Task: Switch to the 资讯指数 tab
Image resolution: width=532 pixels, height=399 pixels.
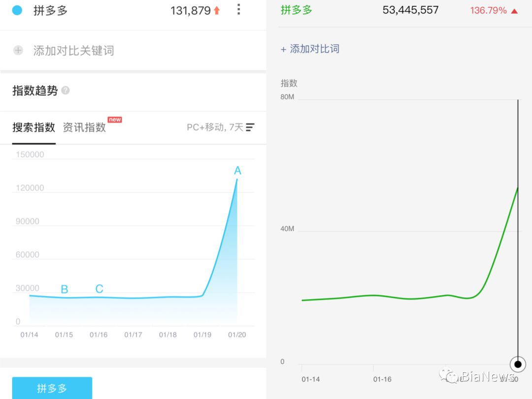Action: click(x=84, y=127)
